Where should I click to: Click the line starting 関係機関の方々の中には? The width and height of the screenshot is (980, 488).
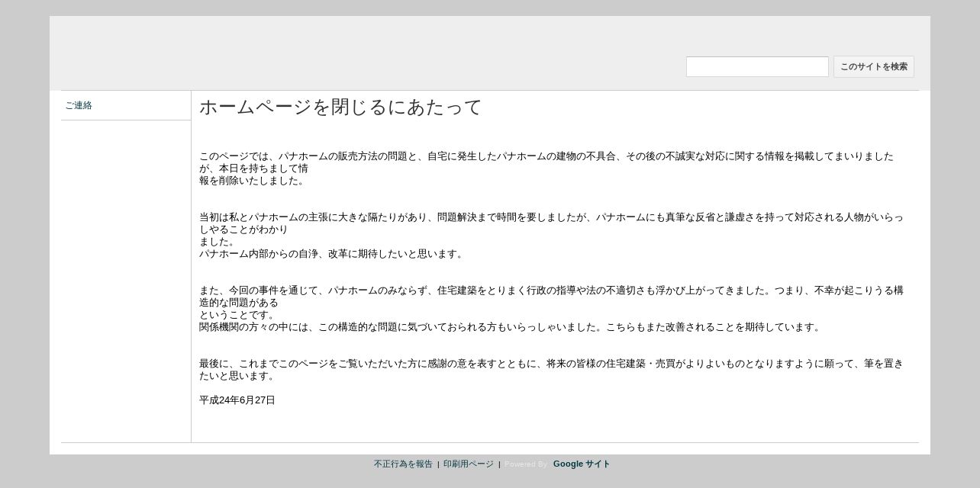click(511, 327)
